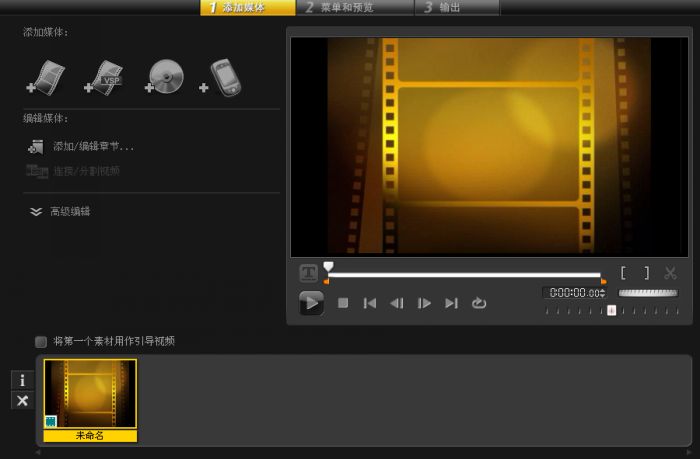Select the 未命名 clip thumbnail

pyautogui.click(x=91, y=394)
